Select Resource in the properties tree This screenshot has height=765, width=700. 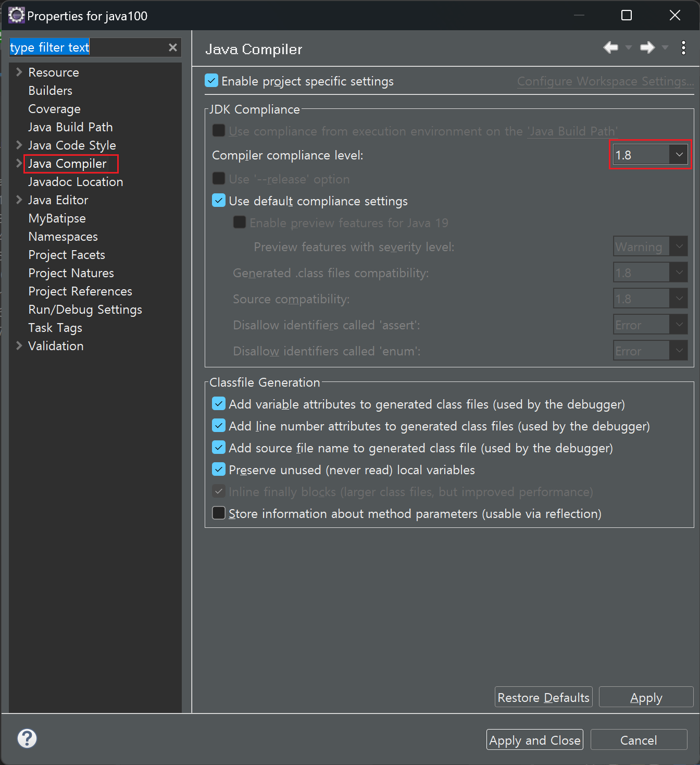pos(54,72)
